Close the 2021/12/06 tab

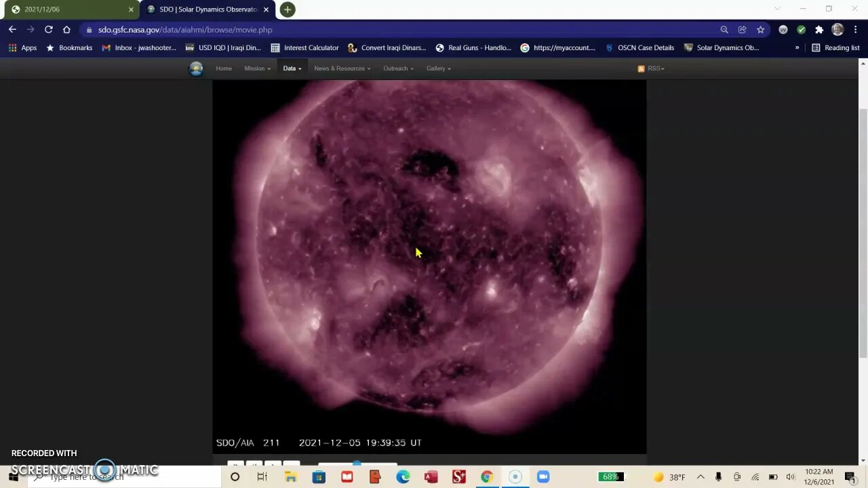pyautogui.click(x=131, y=9)
